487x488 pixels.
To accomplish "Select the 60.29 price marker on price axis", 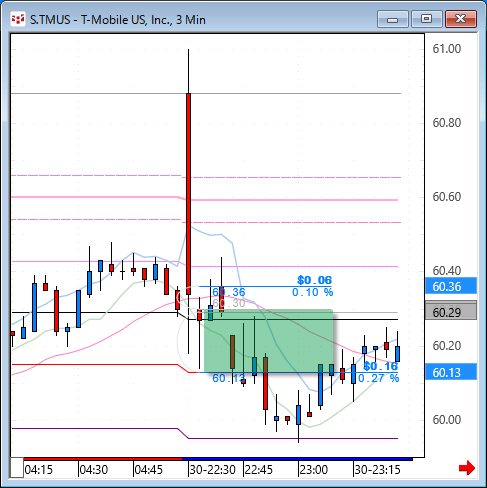I will (x=451, y=311).
